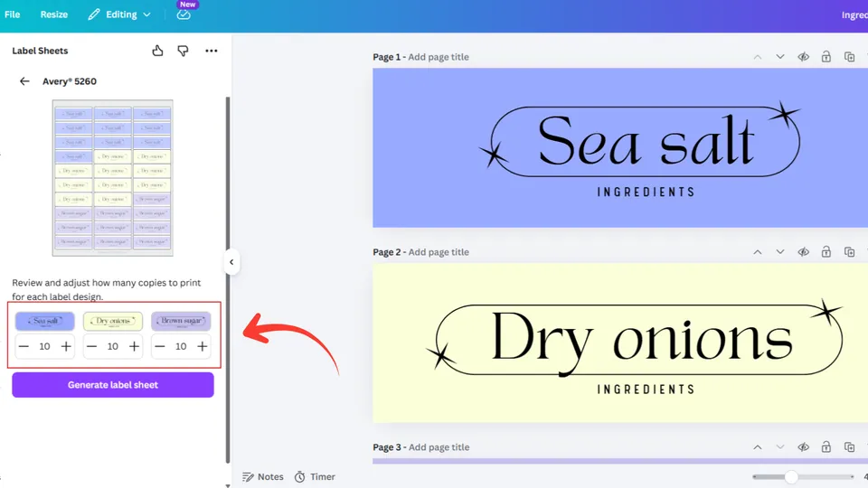The height and width of the screenshot is (488, 868).
Task: Click the scroll down arrow of side panel
Action: point(228,485)
